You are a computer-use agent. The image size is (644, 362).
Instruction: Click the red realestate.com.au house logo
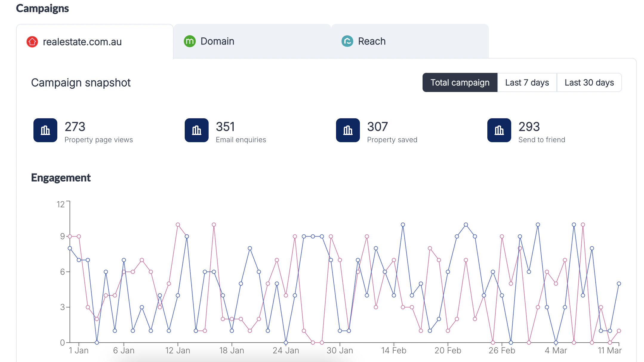tap(32, 42)
